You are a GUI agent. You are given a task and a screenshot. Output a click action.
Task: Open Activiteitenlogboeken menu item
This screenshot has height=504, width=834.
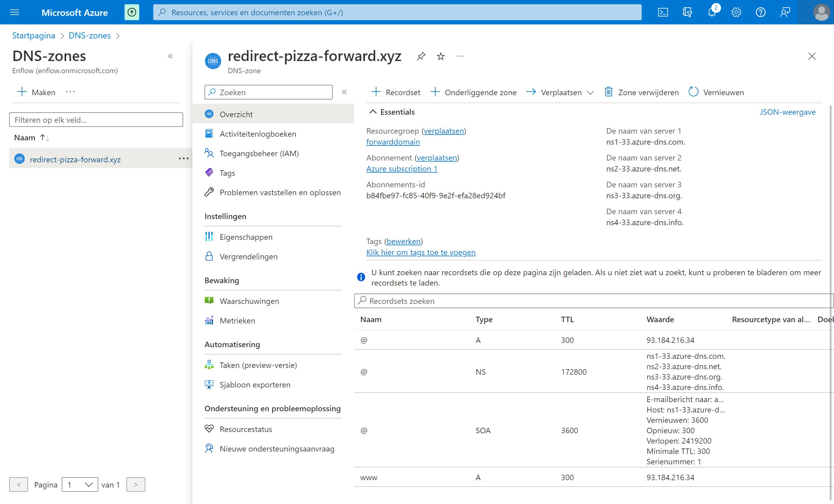click(x=258, y=134)
